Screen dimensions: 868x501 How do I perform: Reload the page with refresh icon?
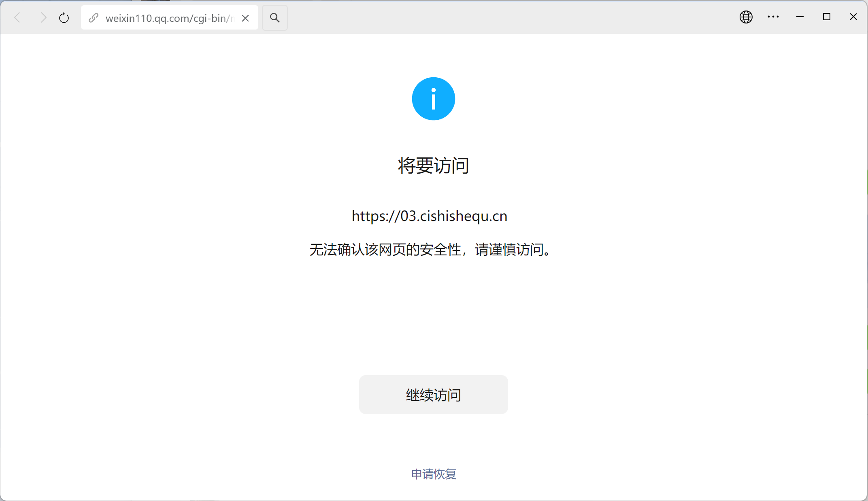64,18
